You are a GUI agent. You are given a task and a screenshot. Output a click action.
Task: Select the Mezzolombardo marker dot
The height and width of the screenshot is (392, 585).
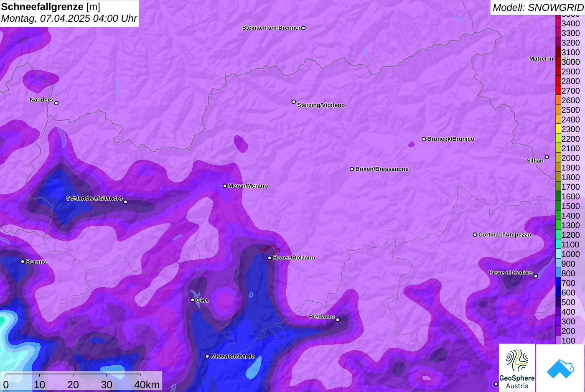207,356
